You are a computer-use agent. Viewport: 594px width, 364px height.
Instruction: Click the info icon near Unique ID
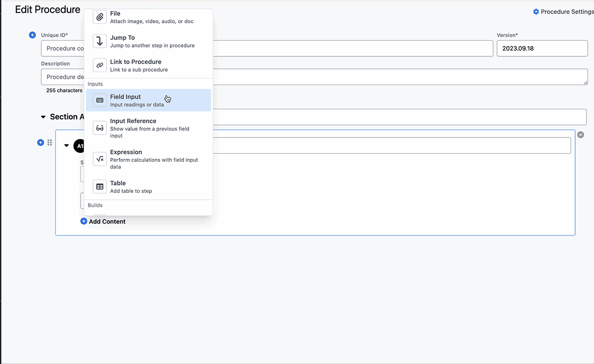click(32, 35)
